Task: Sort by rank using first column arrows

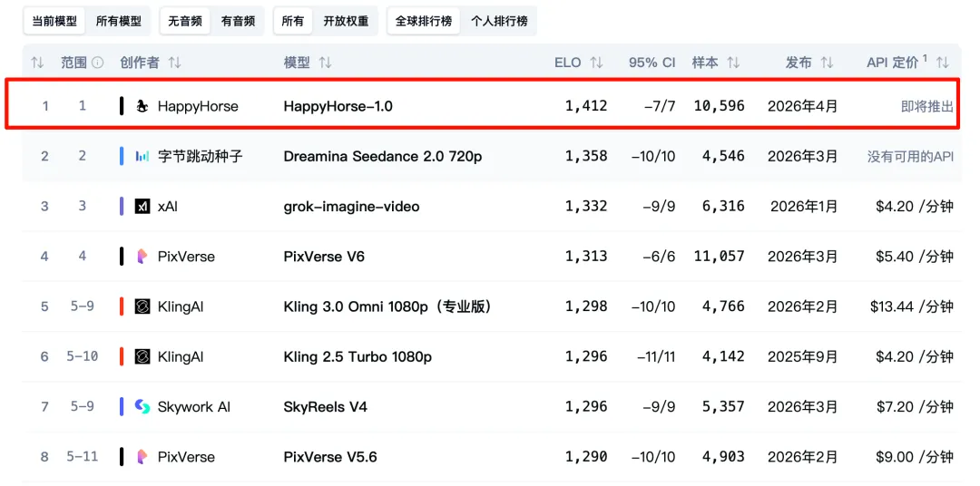Action: coord(37,63)
